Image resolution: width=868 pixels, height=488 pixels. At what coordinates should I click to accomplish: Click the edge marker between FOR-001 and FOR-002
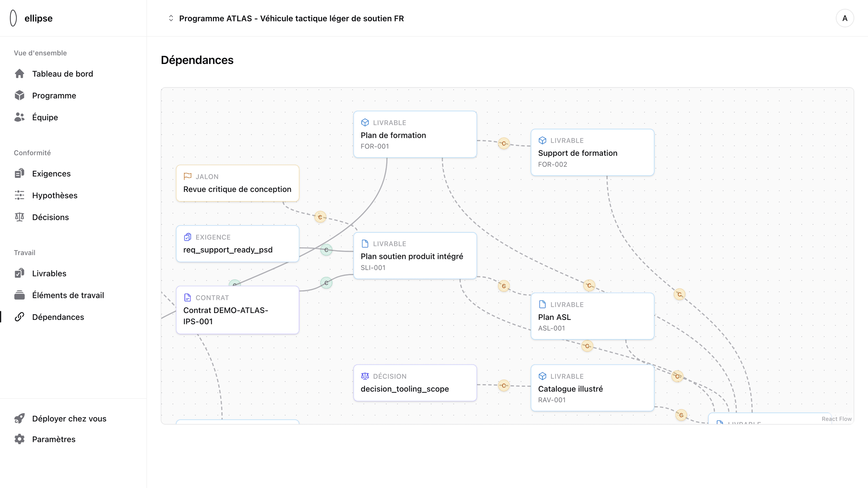tap(504, 144)
